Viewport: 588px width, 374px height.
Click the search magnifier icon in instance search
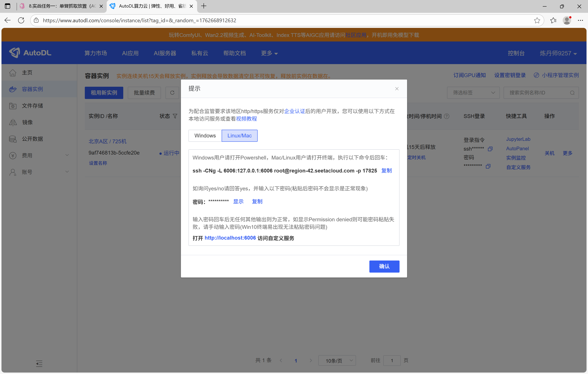(x=572, y=93)
